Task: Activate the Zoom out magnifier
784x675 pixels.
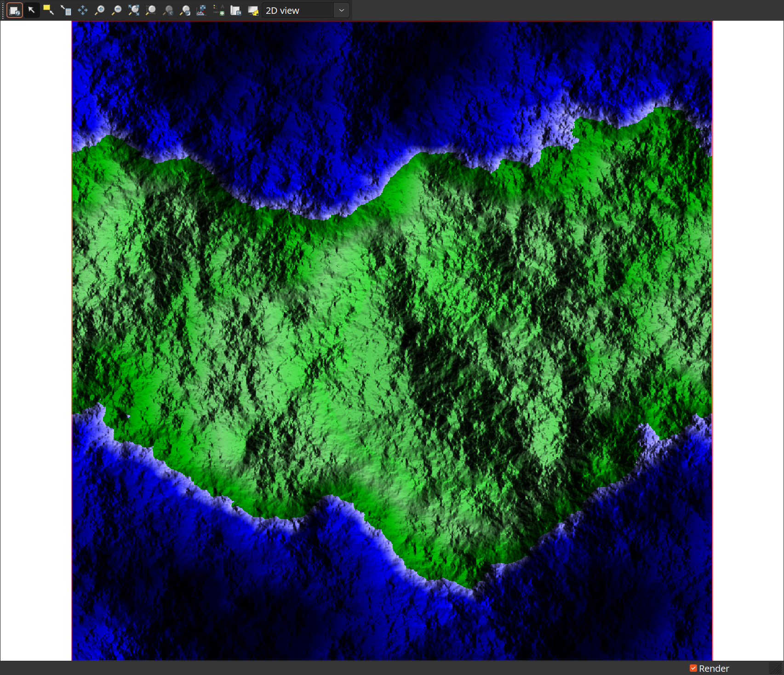Action: point(117,11)
